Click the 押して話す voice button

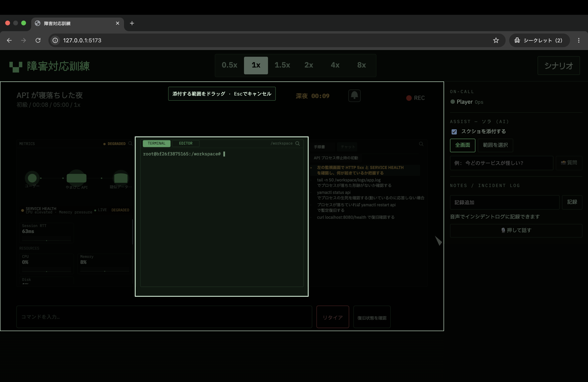point(516,231)
